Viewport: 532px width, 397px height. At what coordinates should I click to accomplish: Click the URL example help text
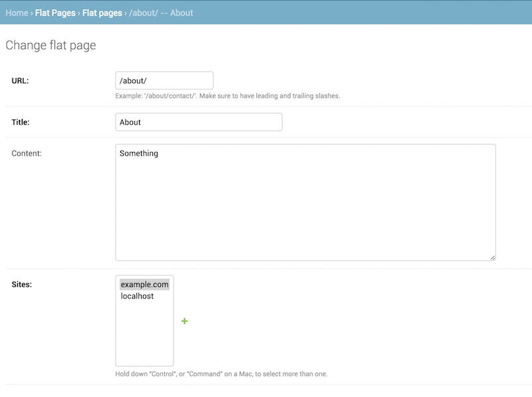point(227,96)
